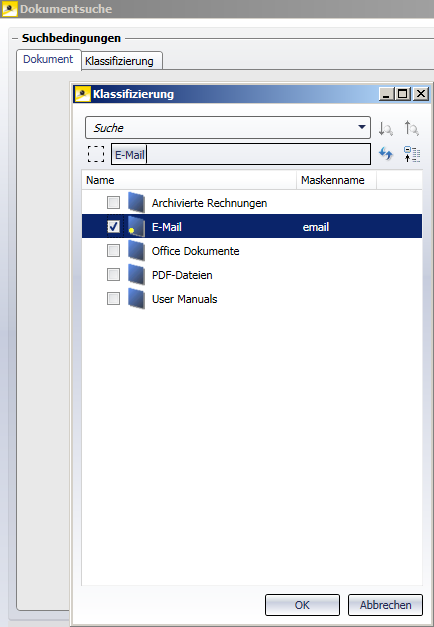
Task: Uncheck the E-Mail checkbox
Action: 113,226
